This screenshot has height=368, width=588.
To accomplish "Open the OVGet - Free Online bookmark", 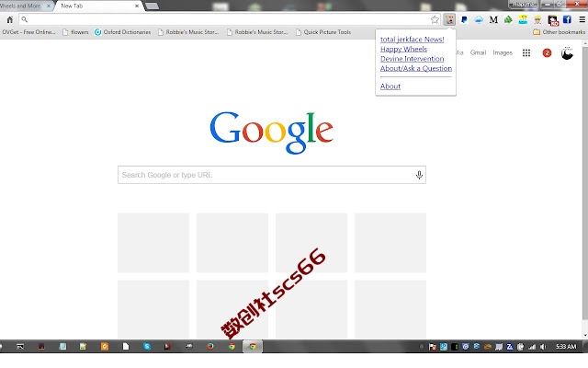I will point(28,32).
